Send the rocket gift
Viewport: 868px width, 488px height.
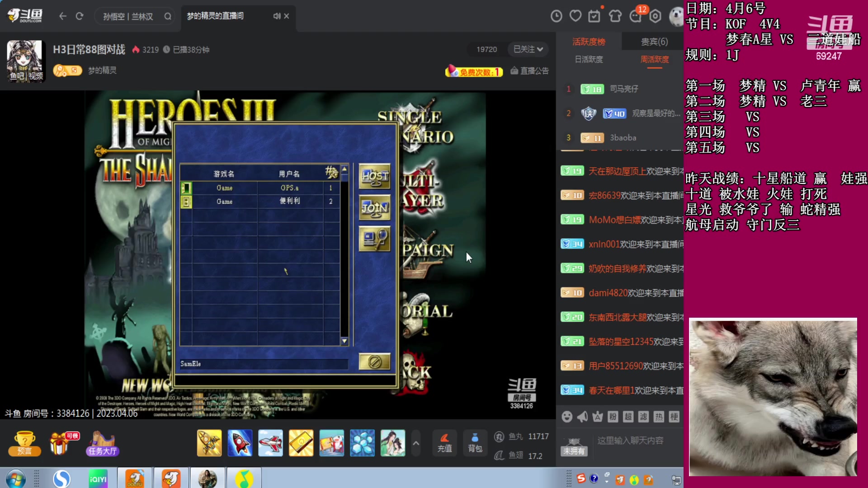tap(240, 443)
